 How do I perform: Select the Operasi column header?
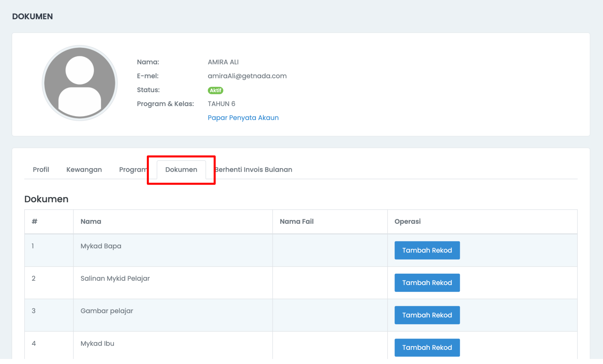[407, 221]
